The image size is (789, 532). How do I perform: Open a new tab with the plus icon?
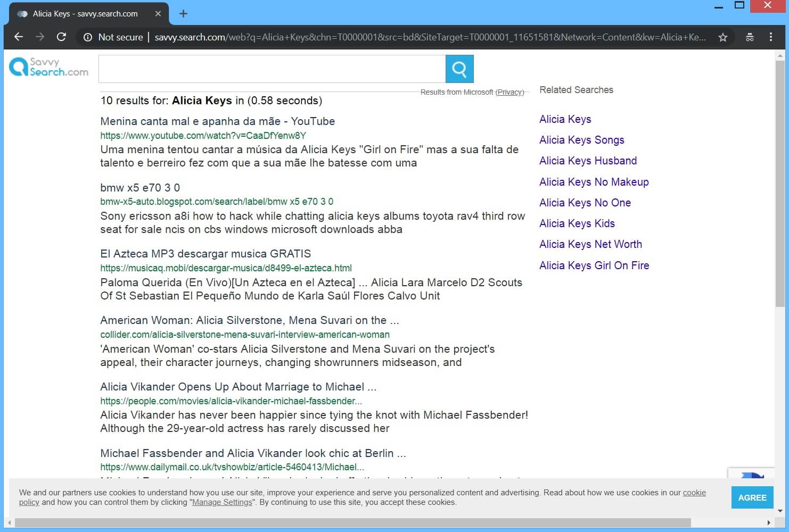[183, 14]
